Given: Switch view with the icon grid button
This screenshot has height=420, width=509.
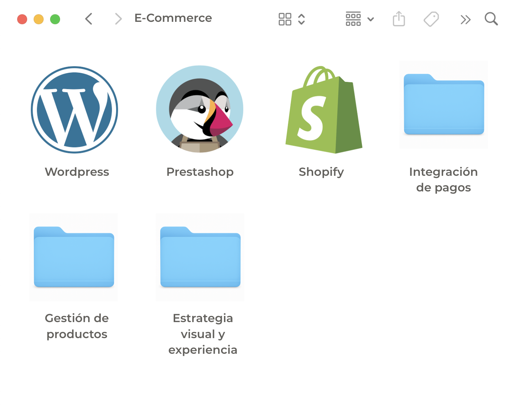Looking at the screenshot, I should [x=285, y=19].
